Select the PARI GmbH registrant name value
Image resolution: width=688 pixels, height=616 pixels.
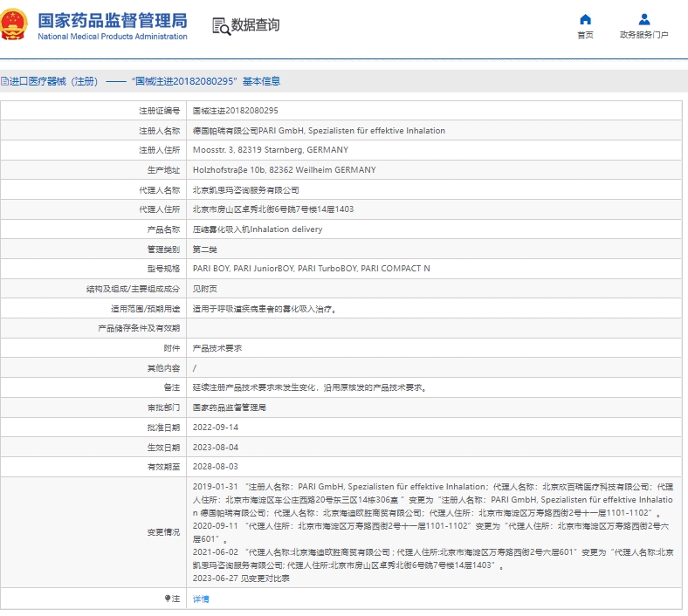(319, 131)
